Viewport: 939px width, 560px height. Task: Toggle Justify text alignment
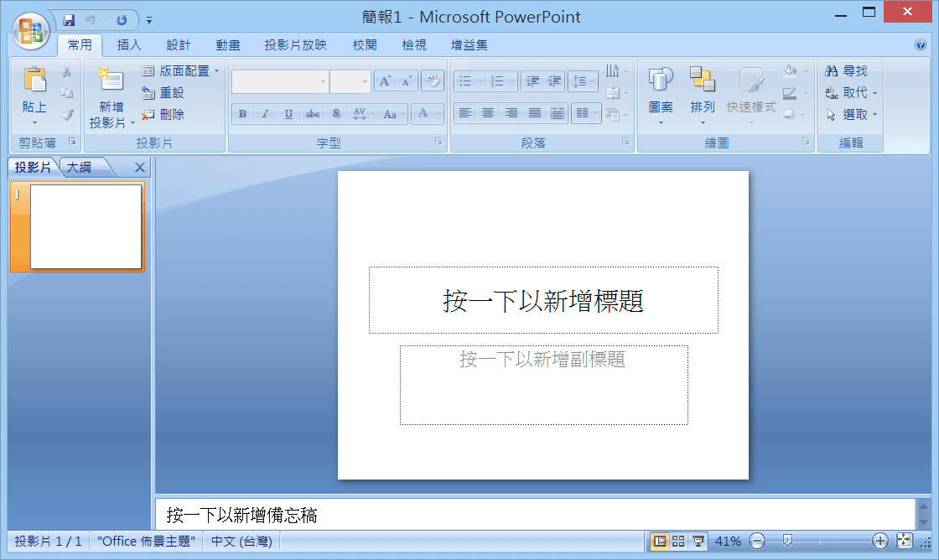(x=535, y=113)
